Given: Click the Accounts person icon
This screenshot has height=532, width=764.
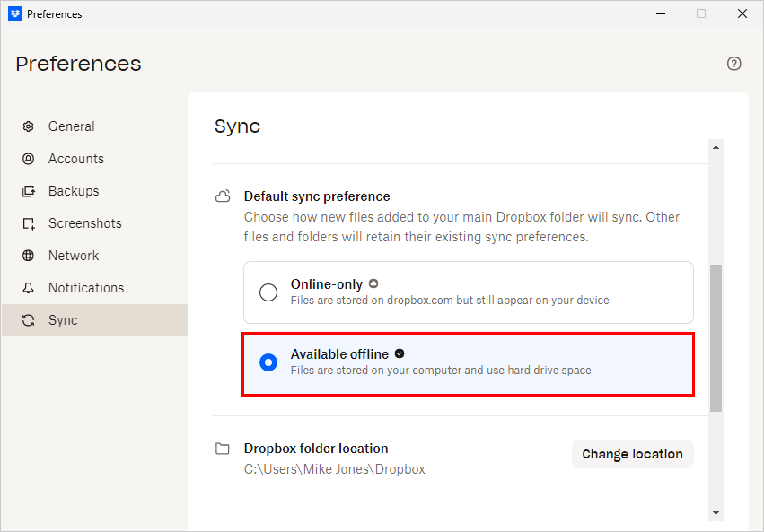Looking at the screenshot, I should click(x=29, y=159).
